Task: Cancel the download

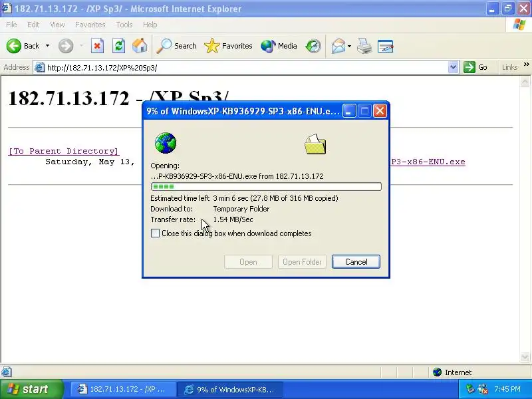Action: point(356,261)
